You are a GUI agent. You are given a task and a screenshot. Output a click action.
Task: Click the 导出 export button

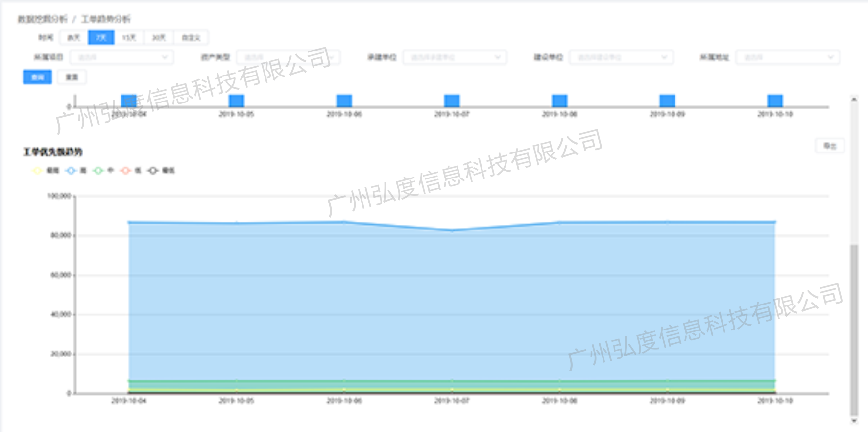tap(830, 146)
